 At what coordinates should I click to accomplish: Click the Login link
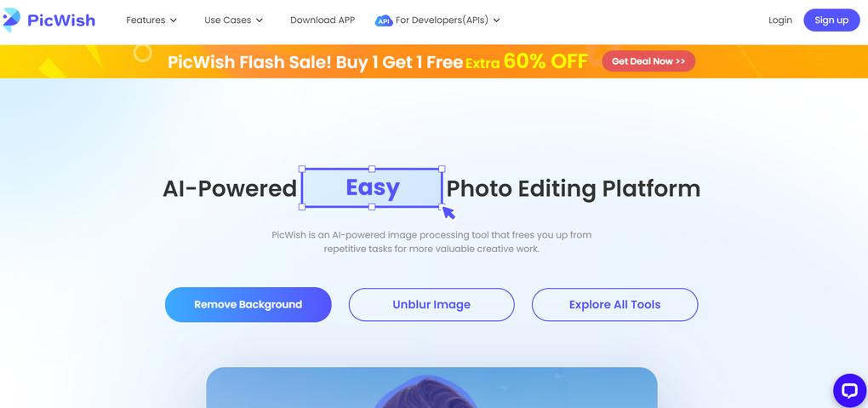tap(779, 20)
